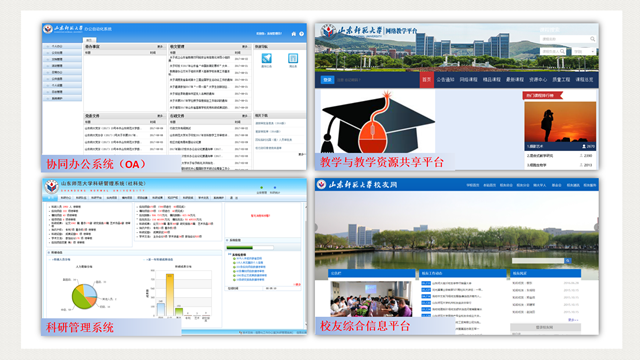Click the meeting photo on alumni site
The height and width of the screenshot is (360, 640).
point(371,299)
